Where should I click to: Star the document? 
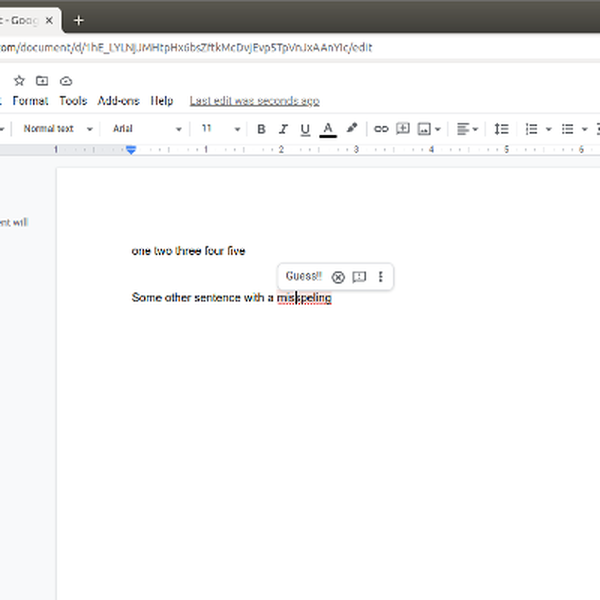click(x=19, y=81)
